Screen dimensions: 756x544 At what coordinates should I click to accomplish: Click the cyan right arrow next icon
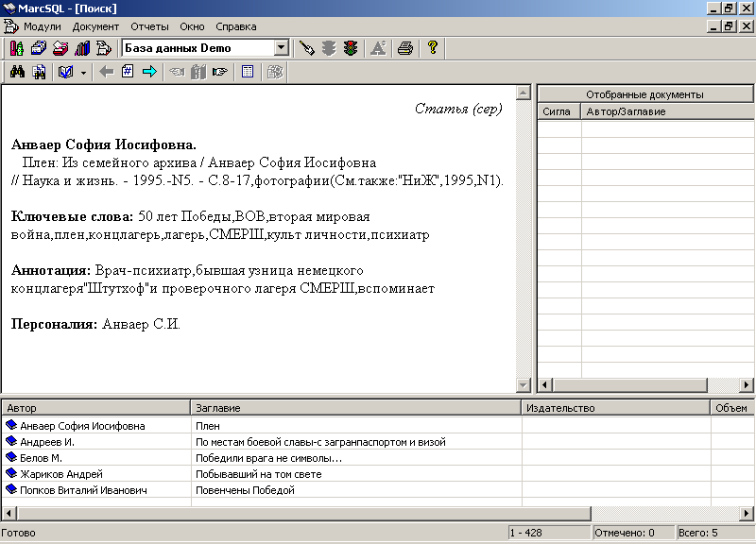[149, 72]
